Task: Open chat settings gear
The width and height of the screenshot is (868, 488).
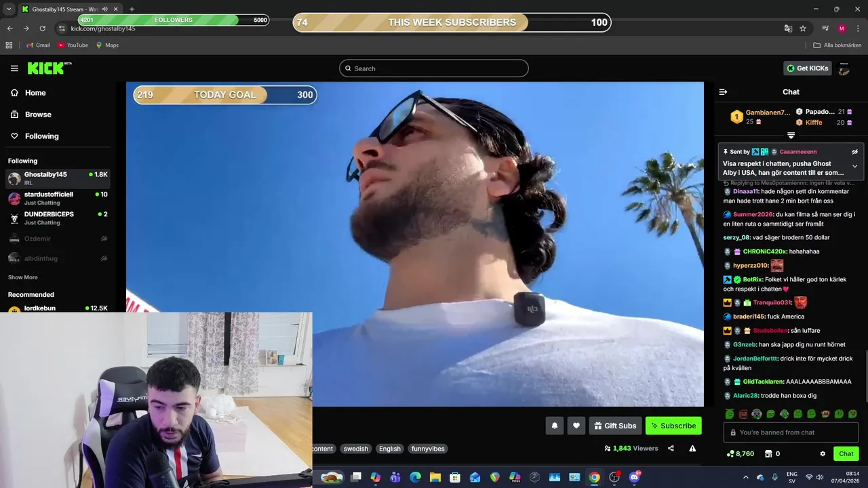Action: pos(823,453)
